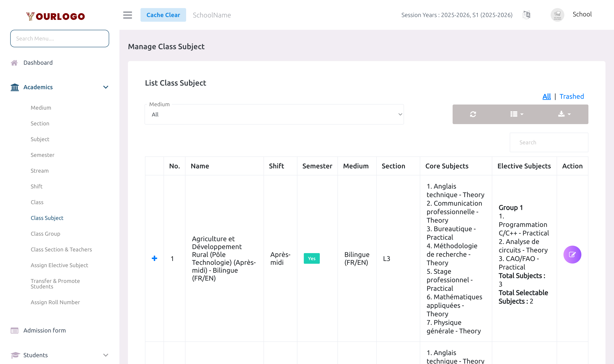
Task: Click the refresh table icon
Action: tap(473, 114)
